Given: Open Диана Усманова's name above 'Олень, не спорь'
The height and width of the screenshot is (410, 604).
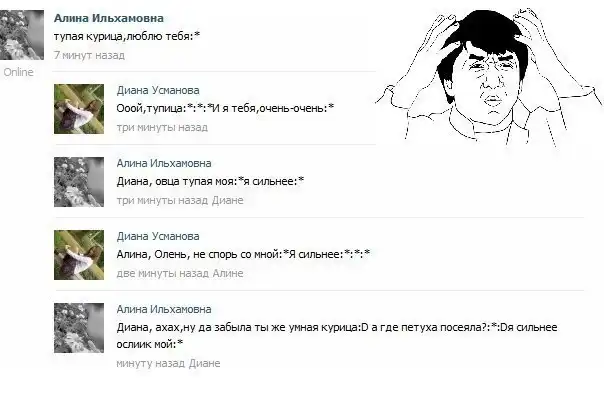Looking at the screenshot, I should tap(158, 236).
